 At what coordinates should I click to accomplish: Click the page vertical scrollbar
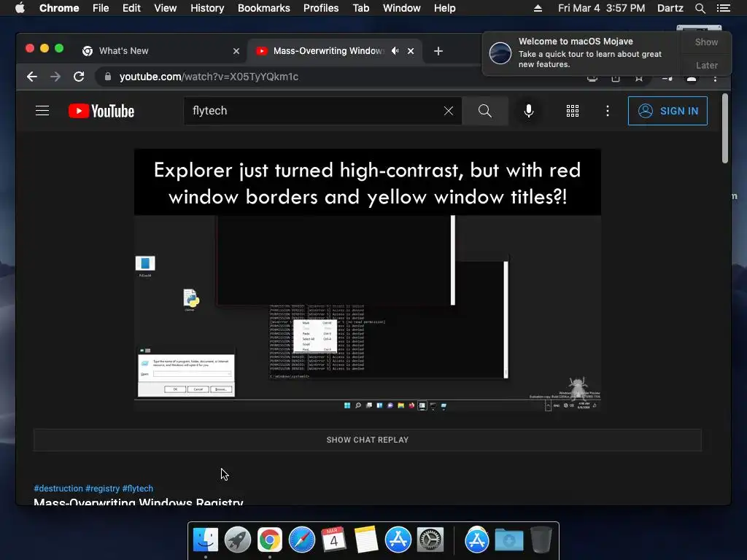[x=725, y=128]
